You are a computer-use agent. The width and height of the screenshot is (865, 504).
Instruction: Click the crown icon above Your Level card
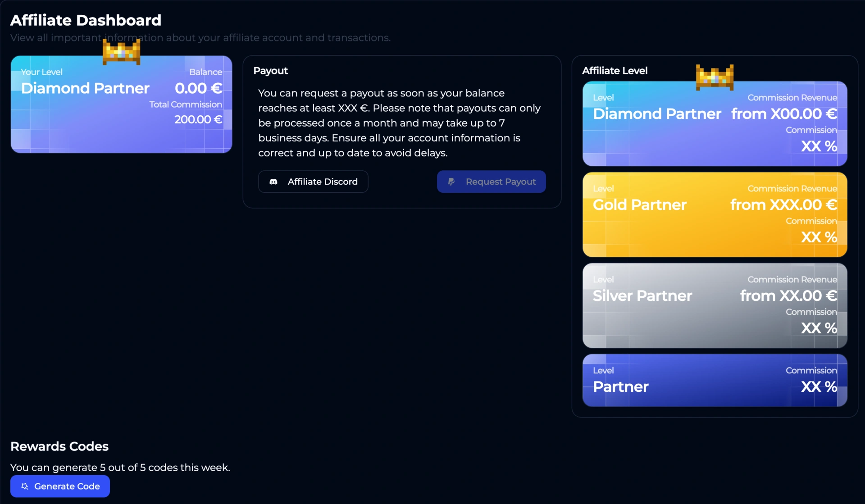122,51
